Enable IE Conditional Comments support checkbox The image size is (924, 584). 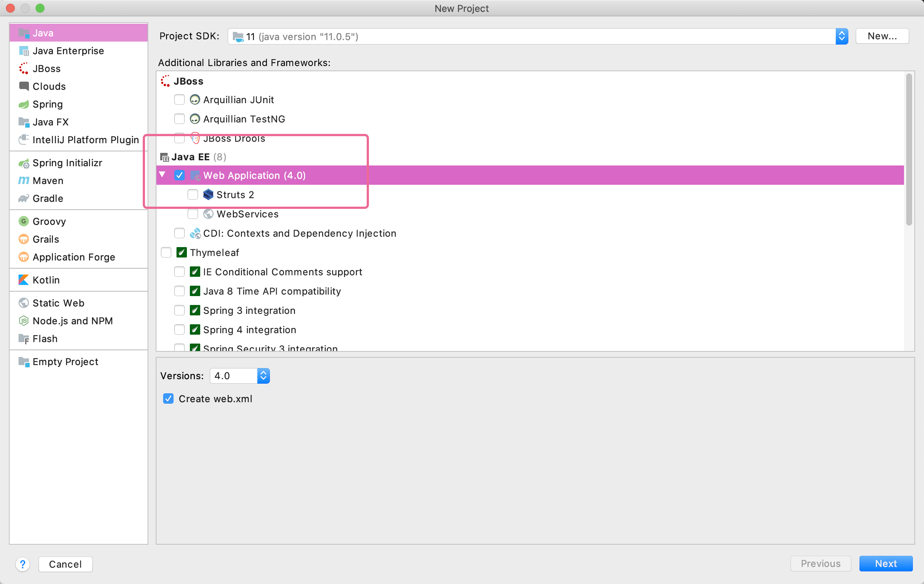click(x=179, y=272)
